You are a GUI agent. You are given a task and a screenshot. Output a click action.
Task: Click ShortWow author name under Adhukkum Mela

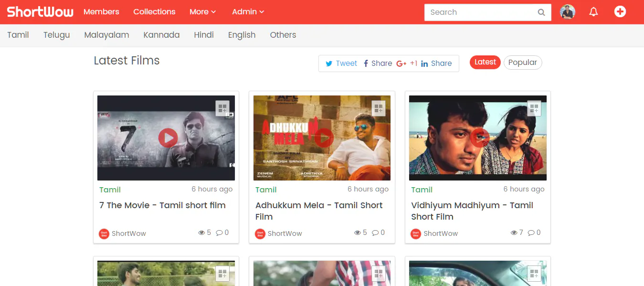point(285,233)
